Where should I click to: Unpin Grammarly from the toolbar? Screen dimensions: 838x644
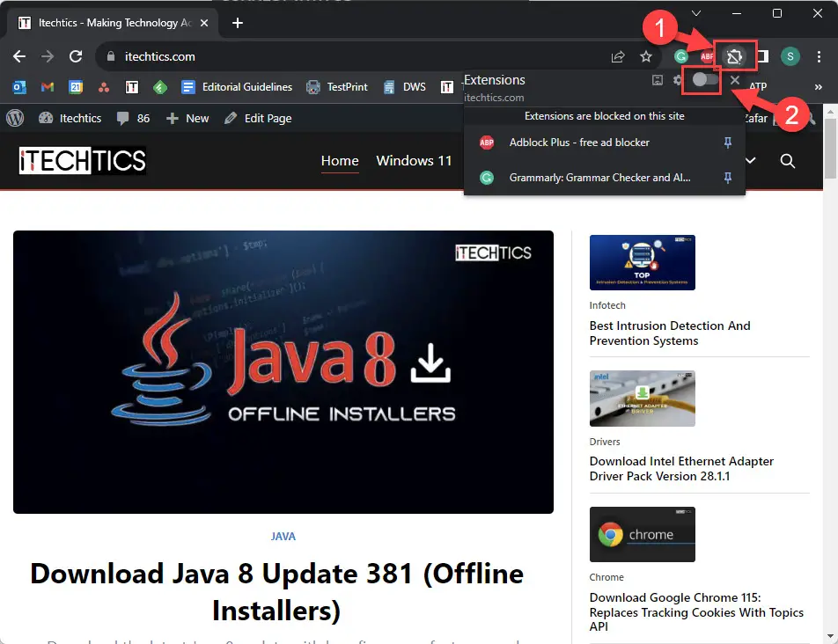click(x=727, y=178)
